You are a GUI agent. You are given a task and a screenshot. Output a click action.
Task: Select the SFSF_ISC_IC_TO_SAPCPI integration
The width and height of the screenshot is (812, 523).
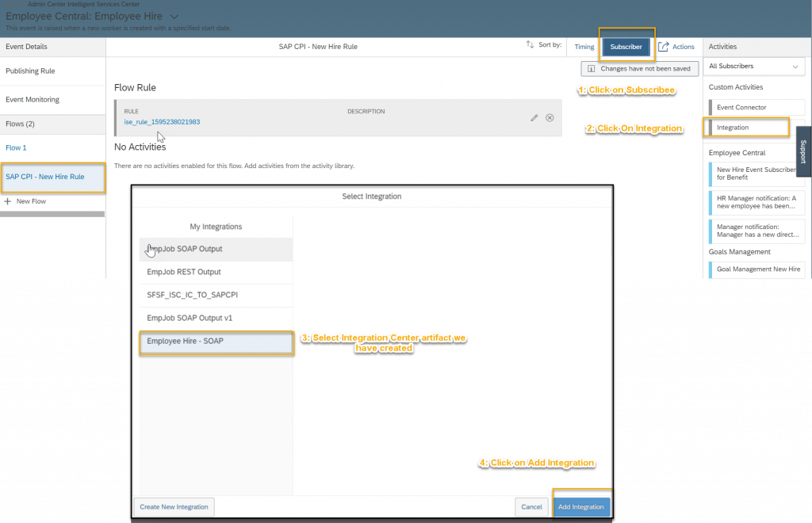click(x=216, y=296)
